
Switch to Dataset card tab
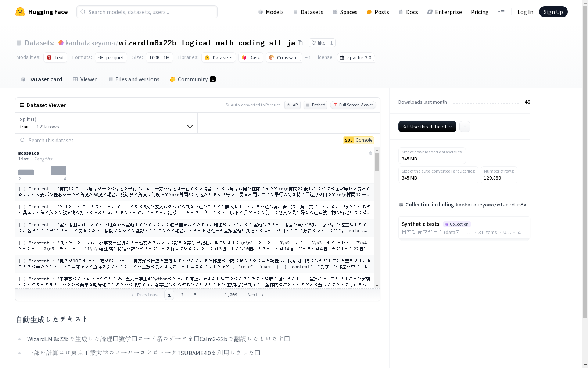point(41,79)
